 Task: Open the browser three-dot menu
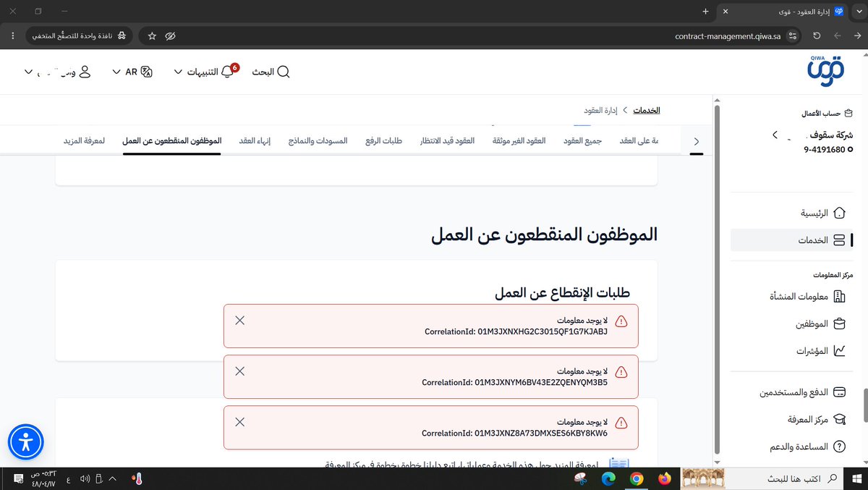[x=13, y=35]
